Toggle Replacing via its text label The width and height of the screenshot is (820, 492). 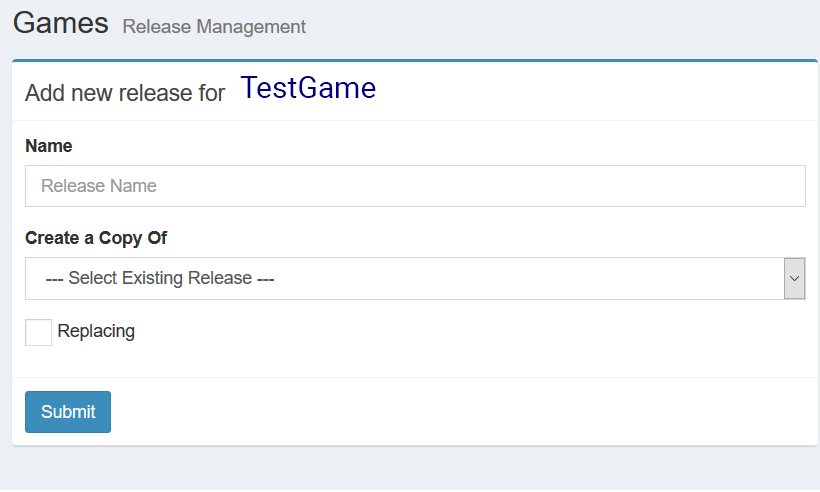point(96,331)
